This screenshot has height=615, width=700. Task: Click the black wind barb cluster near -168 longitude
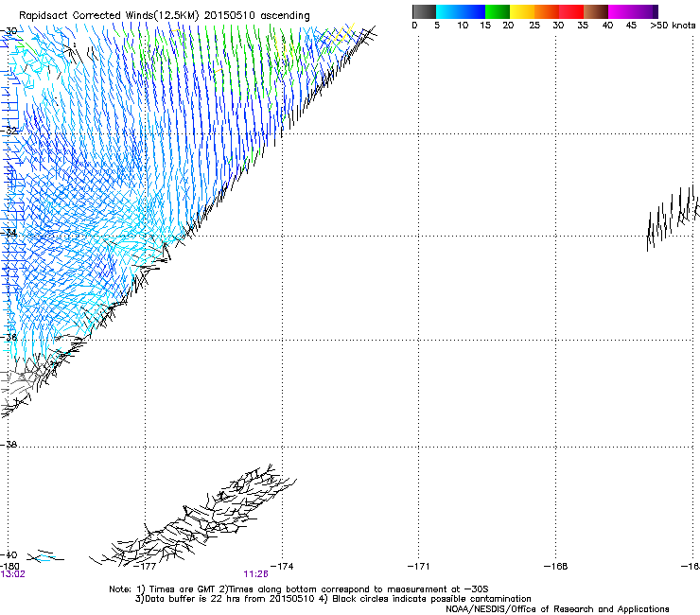[673, 218]
